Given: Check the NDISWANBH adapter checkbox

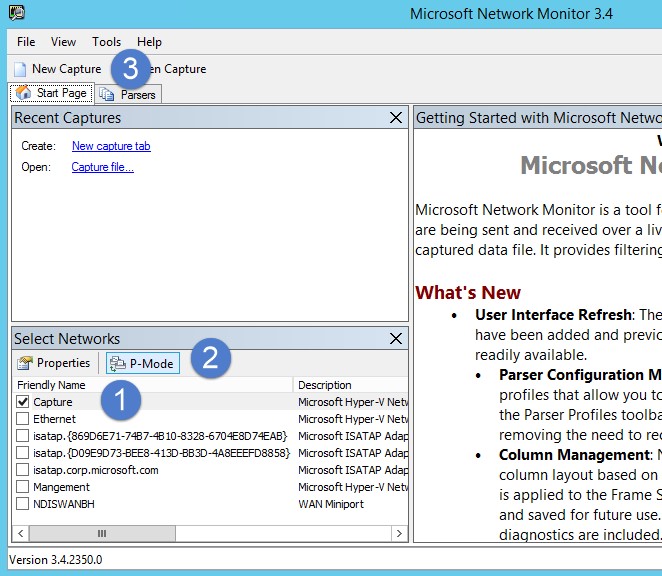Looking at the screenshot, I should [x=22, y=503].
